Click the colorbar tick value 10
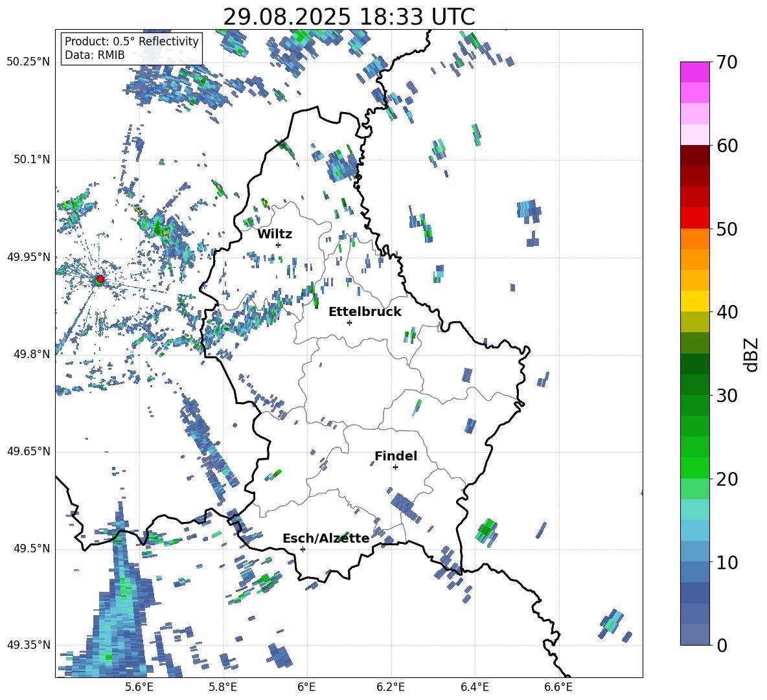The image size is (767, 700). coord(727,562)
